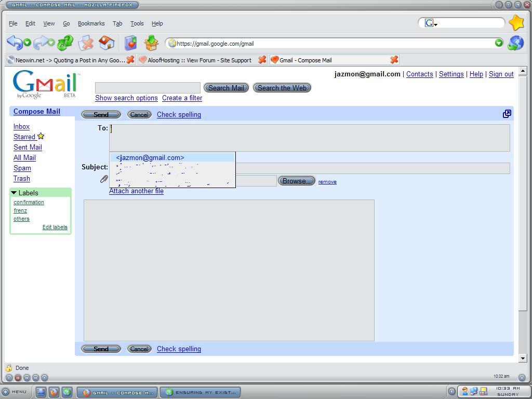Open the Edit menu
Image resolution: width=532 pixels, height=399 pixels.
tap(30, 23)
